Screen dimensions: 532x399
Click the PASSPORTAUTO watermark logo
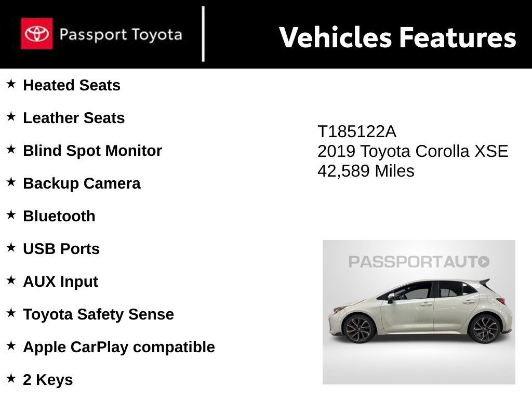419,261
